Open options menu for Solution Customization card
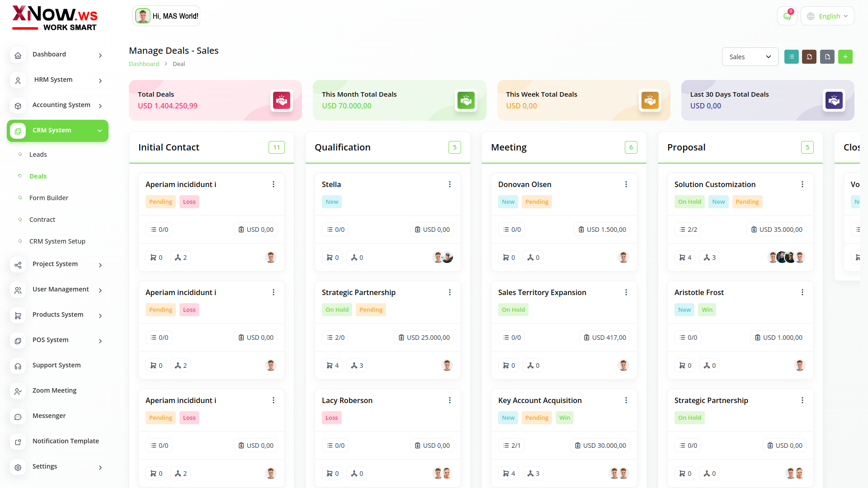Screen dimensions: 868x488 click(x=802, y=184)
